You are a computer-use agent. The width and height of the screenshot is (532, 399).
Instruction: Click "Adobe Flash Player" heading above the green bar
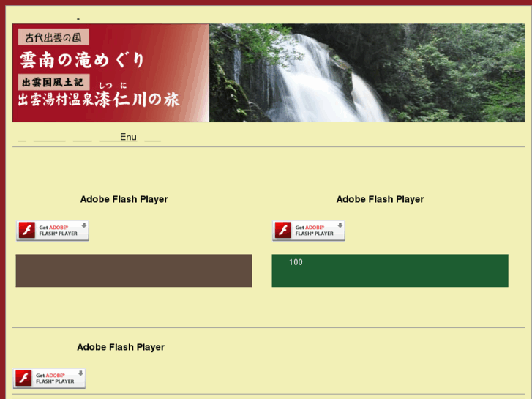(380, 199)
